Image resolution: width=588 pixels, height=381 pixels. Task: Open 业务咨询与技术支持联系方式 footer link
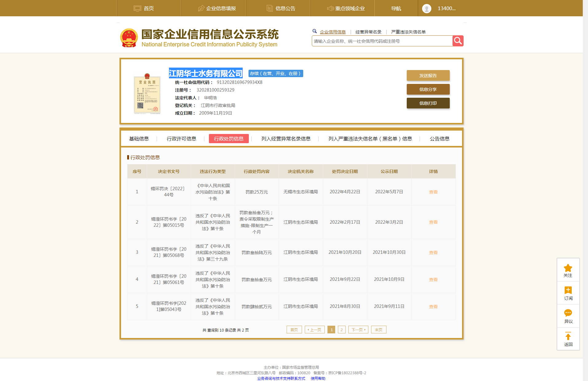281,379
